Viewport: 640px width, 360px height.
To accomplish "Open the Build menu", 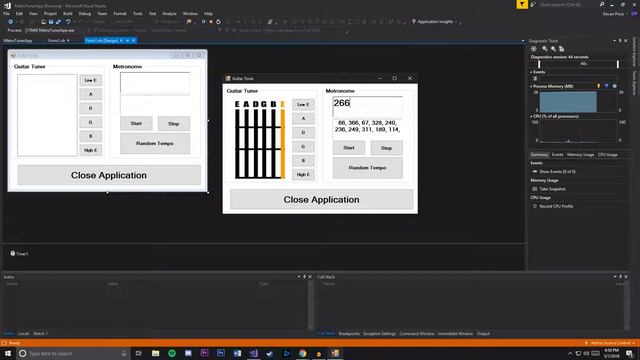I will click(x=68, y=13).
